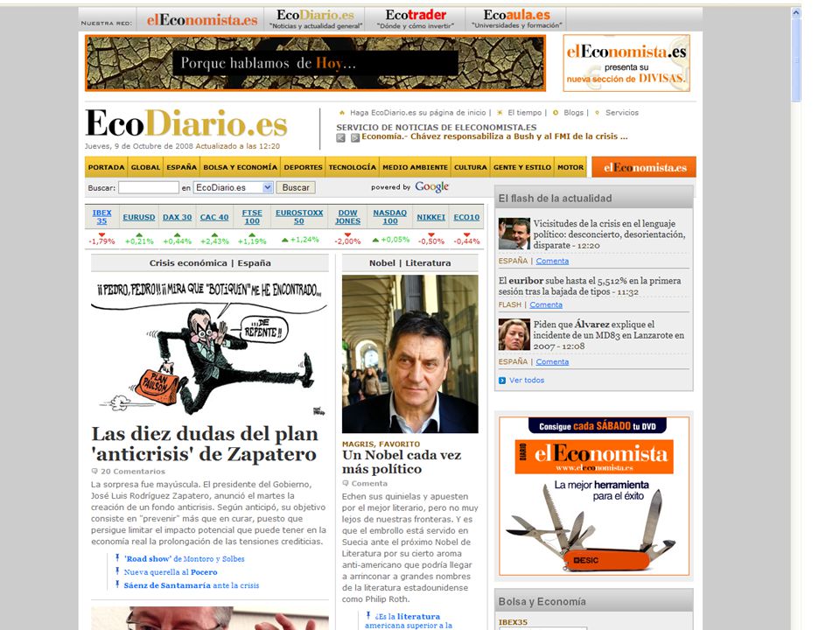840x630 pixels.
Task: Go to the PORTADA section
Action: pos(106,167)
